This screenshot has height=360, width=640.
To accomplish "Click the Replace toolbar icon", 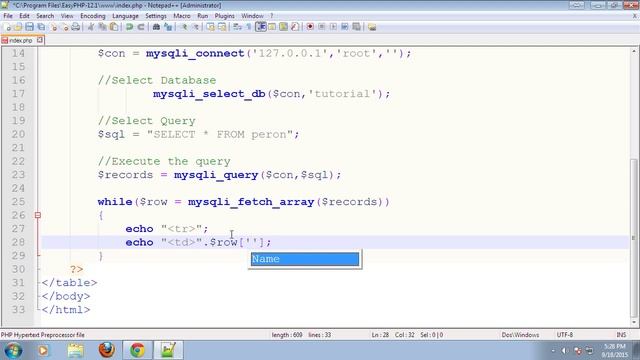I will (x=168, y=27).
